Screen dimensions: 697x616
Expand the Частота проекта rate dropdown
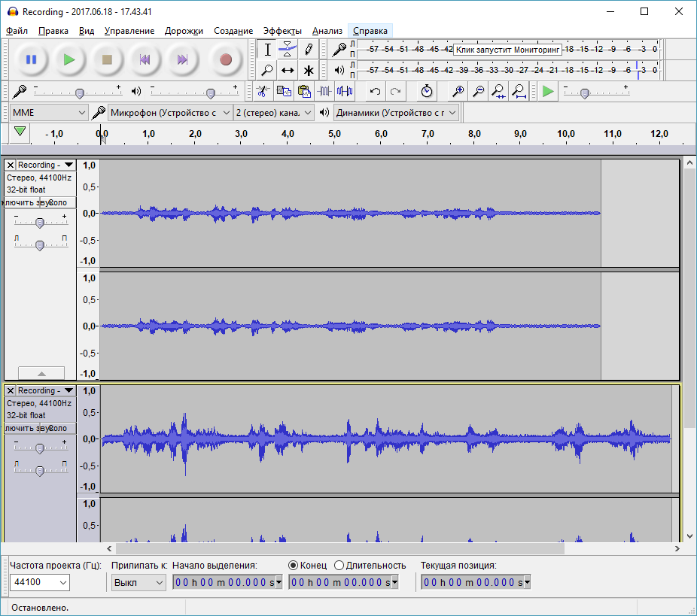(x=62, y=582)
